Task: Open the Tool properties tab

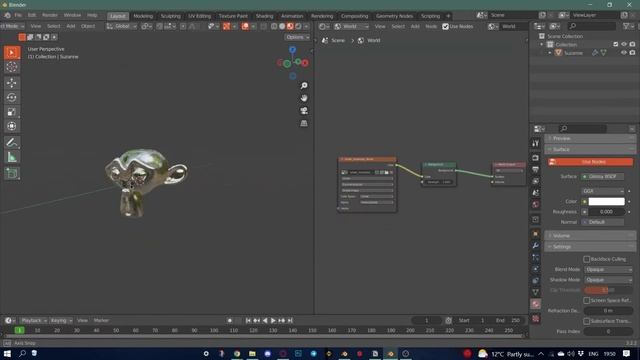Action: [536, 143]
